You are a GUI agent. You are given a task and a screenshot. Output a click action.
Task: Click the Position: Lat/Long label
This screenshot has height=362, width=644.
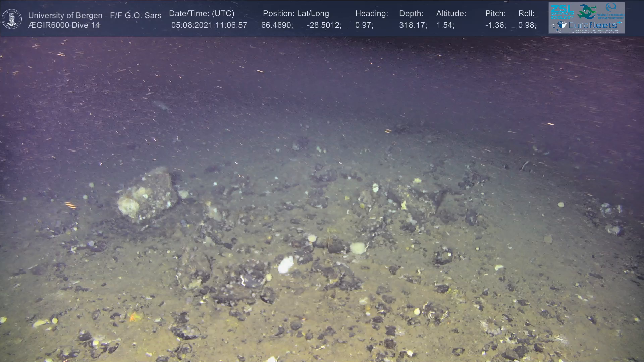pyautogui.click(x=296, y=14)
